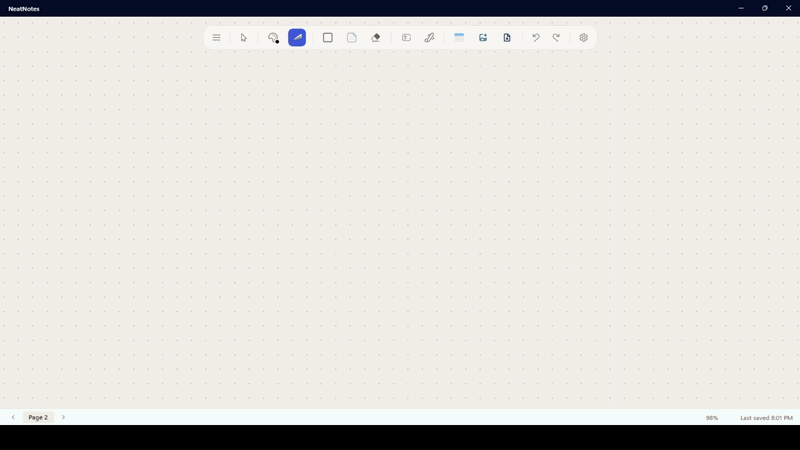
Task: Click the Last saved status text
Action: [766, 418]
